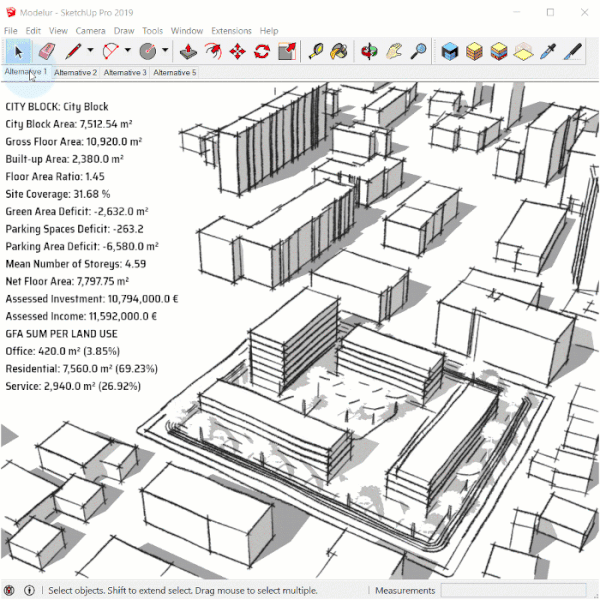Activate the Line pencil tool
The width and height of the screenshot is (600, 600).
pyautogui.click(x=73, y=51)
